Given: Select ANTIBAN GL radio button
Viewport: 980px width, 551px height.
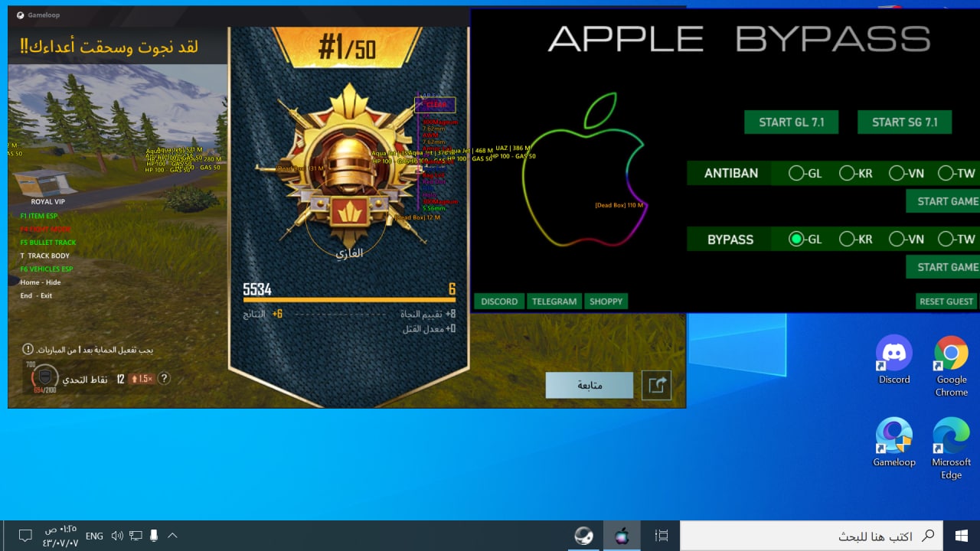Looking at the screenshot, I should (796, 174).
